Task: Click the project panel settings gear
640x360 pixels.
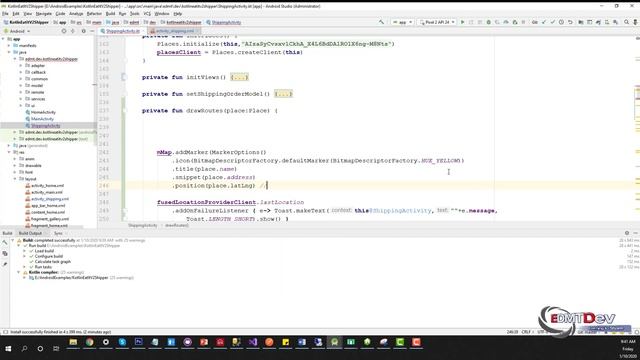Action: coord(84,31)
